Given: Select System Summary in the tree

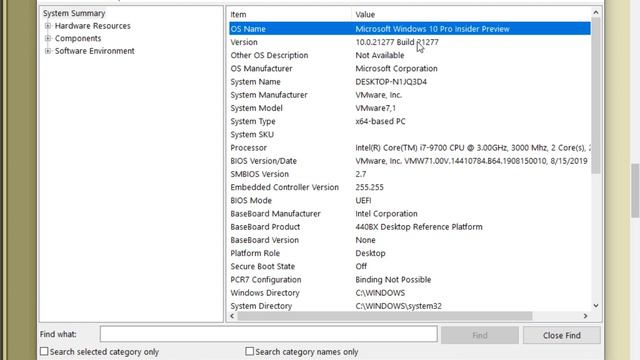Looking at the screenshot, I should pyautogui.click(x=74, y=13).
